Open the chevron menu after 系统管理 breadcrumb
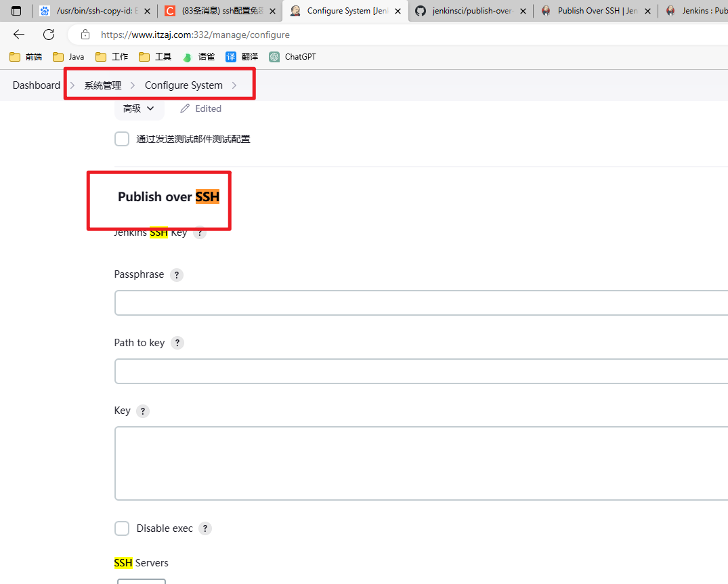The height and width of the screenshot is (584, 728). click(133, 85)
